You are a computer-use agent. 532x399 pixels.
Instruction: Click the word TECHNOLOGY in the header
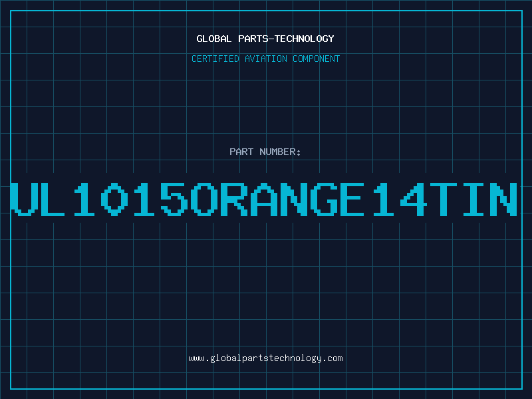click(305, 39)
